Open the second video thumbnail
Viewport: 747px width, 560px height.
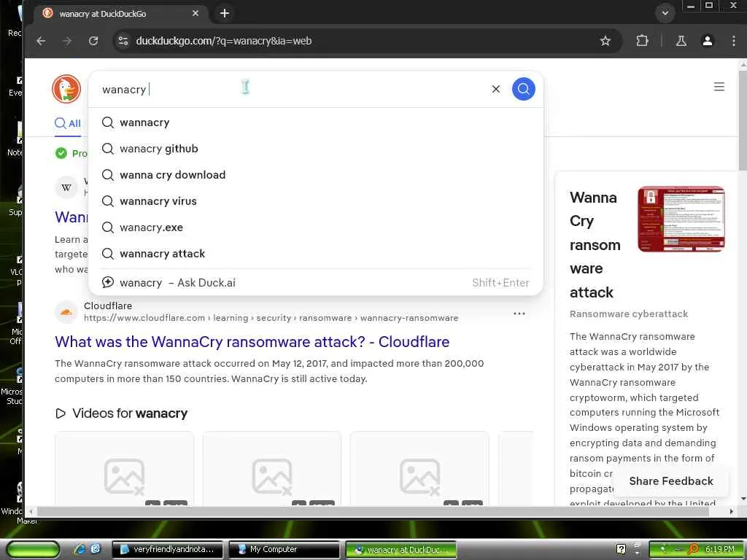(272, 469)
